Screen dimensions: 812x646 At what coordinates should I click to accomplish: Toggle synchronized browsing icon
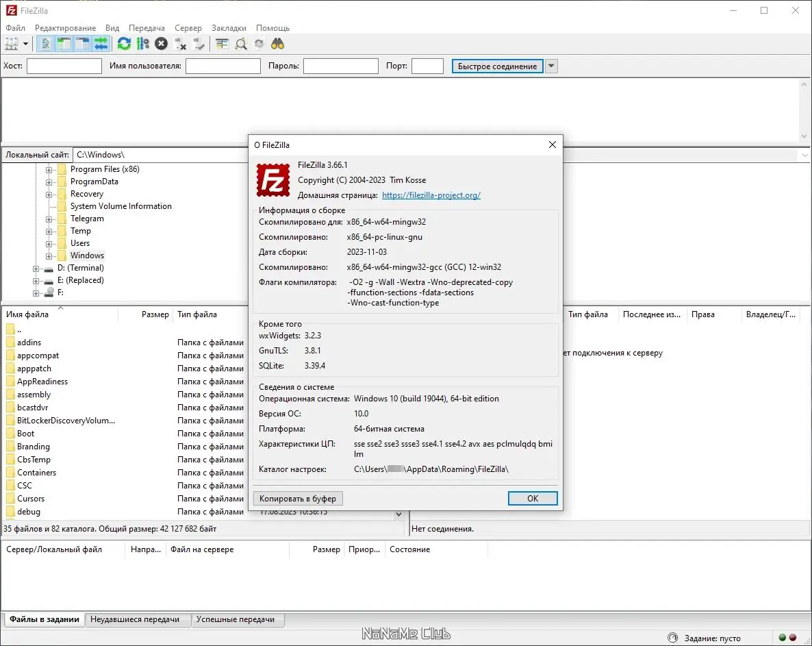pyautogui.click(x=259, y=44)
